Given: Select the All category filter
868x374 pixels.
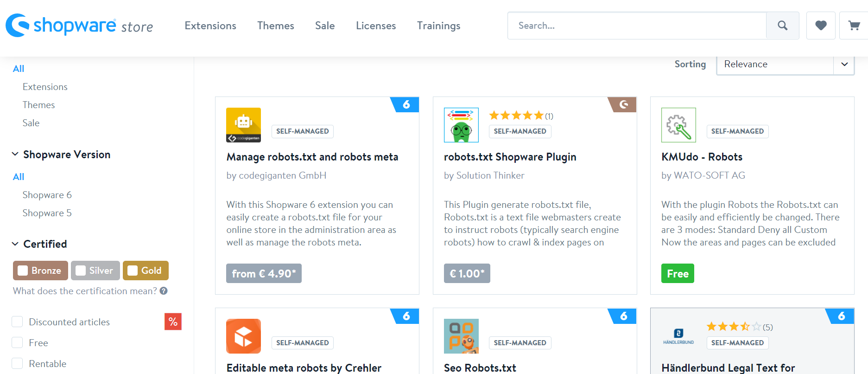Looking at the screenshot, I should tap(19, 69).
